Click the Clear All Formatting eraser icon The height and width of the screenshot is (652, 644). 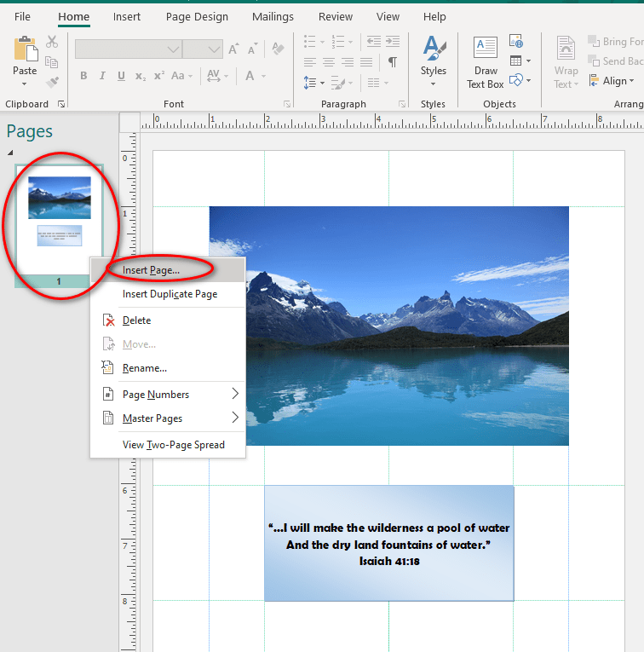278,50
